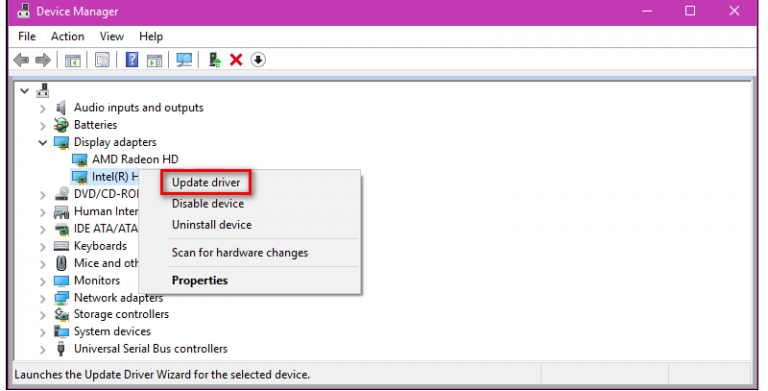Viewport: 768px width, 391px height.
Task: Click the Update device driver toolbar icon
Action: tap(215, 60)
